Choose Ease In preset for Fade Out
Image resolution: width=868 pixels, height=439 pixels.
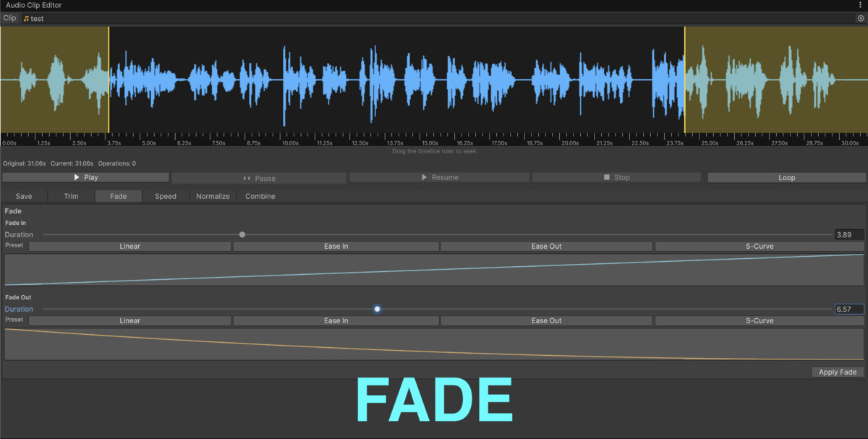(x=336, y=320)
